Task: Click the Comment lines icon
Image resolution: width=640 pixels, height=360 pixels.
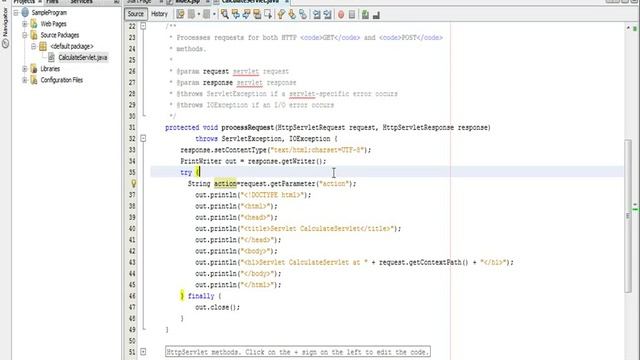Action: [365, 15]
